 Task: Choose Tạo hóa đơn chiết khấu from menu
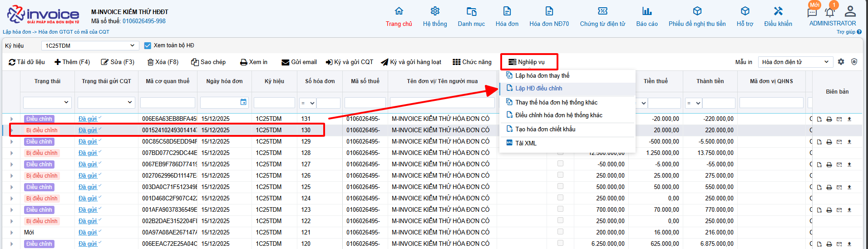tap(545, 129)
